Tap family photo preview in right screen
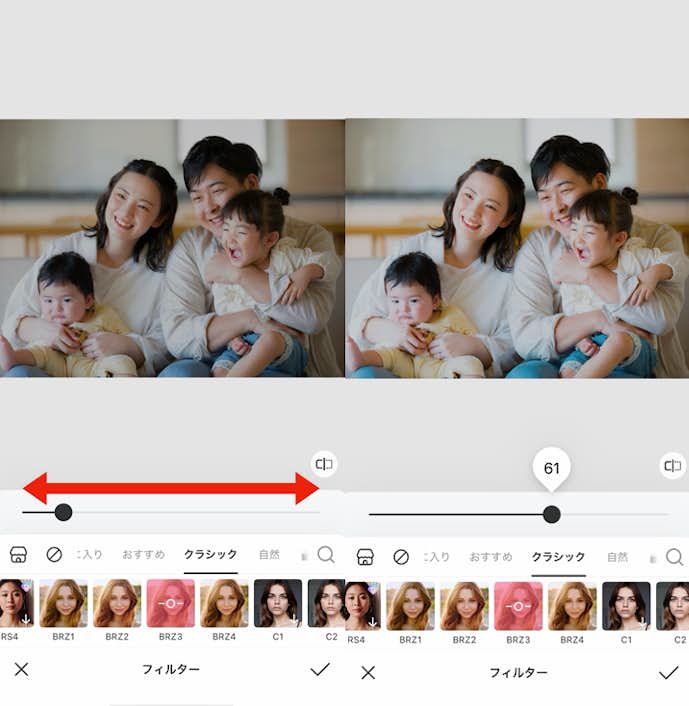 click(517, 248)
